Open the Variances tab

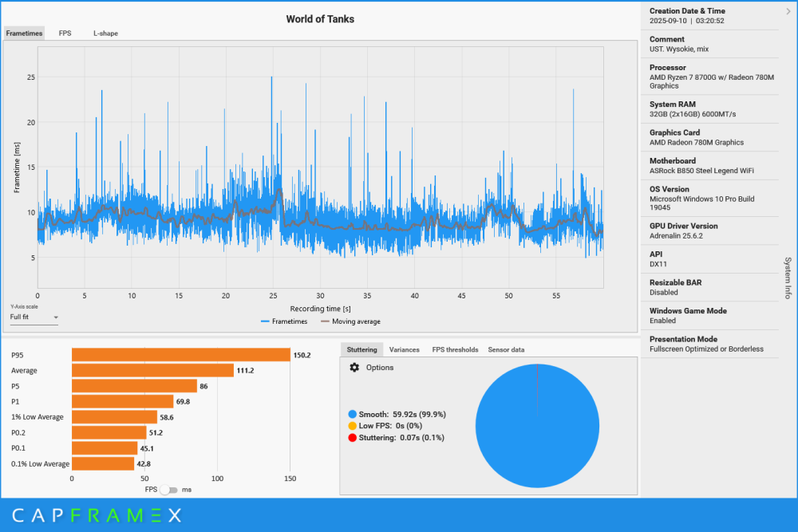coord(404,349)
